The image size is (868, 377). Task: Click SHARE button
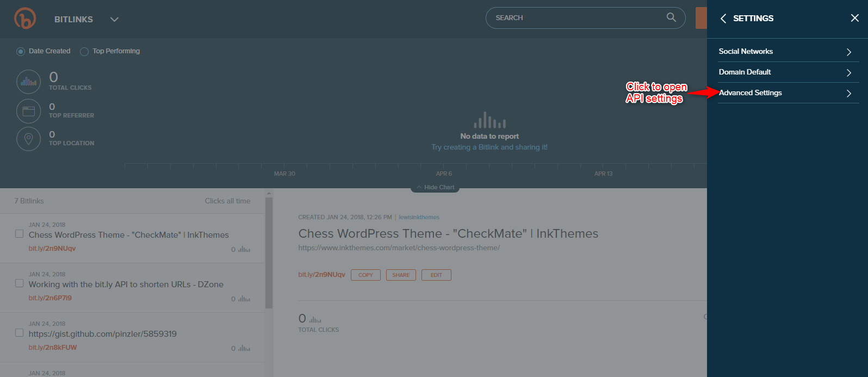[401, 275]
